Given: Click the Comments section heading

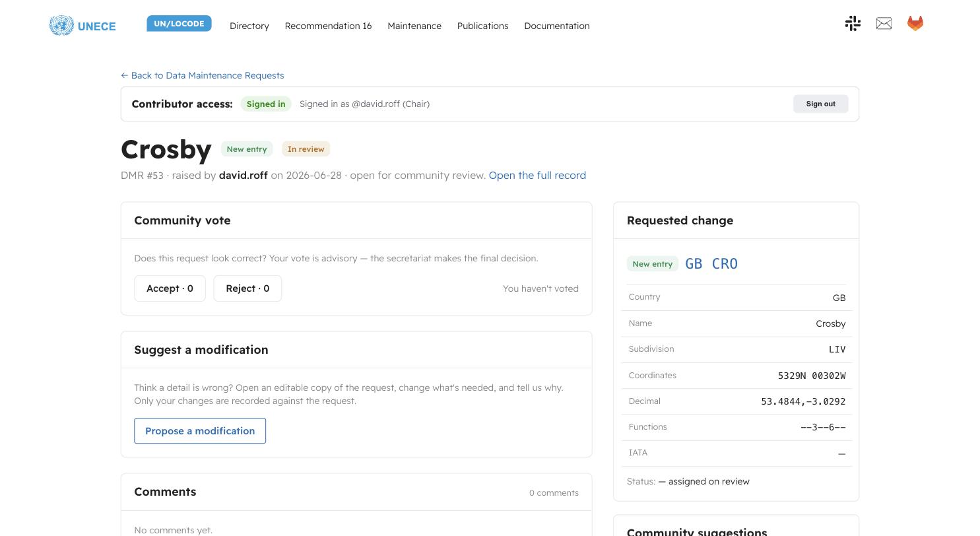Looking at the screenshot, I should (165, 492).
